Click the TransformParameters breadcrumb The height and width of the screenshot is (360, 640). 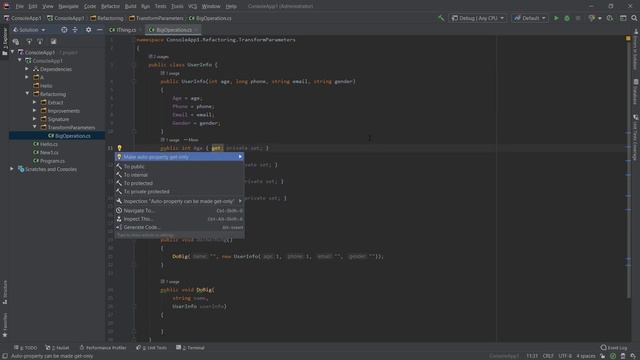point(156,18)
